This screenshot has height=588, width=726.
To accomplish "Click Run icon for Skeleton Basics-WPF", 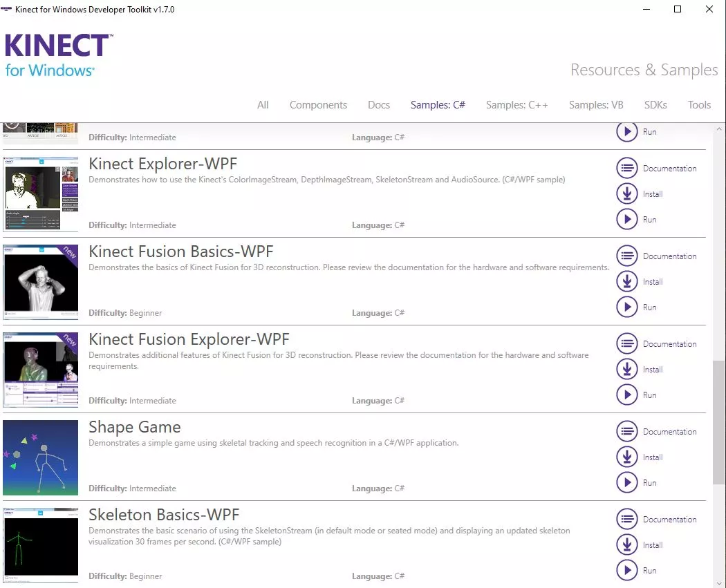I will [627, 570].
